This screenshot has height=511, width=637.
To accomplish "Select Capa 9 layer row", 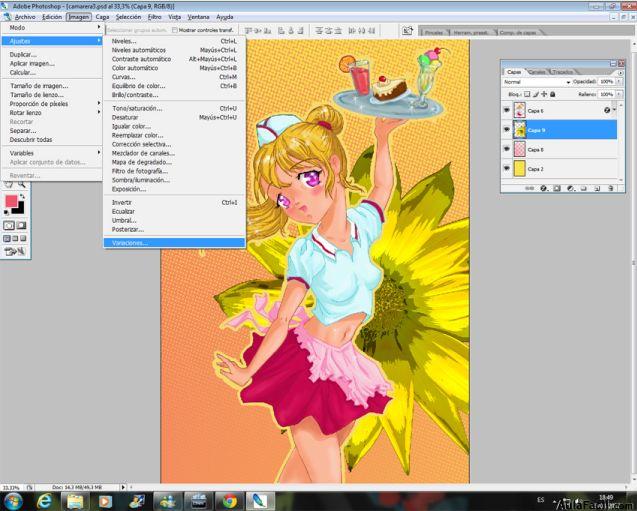I will click(559, 130).
